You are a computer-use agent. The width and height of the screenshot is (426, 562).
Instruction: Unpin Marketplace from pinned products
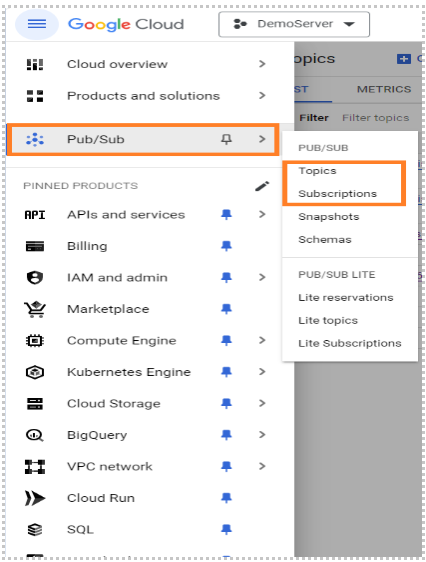coord(226,309)
